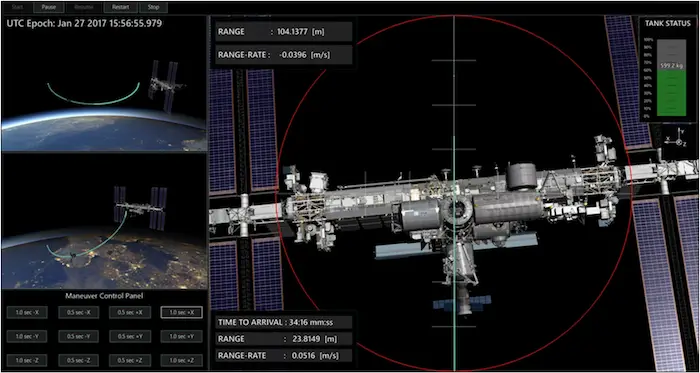Click the lower night-side orbit view

click(104, 221)
